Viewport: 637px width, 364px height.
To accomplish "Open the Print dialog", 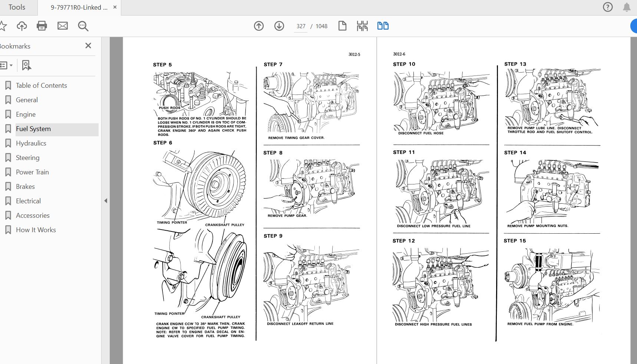I will click(x=42, y=26).
